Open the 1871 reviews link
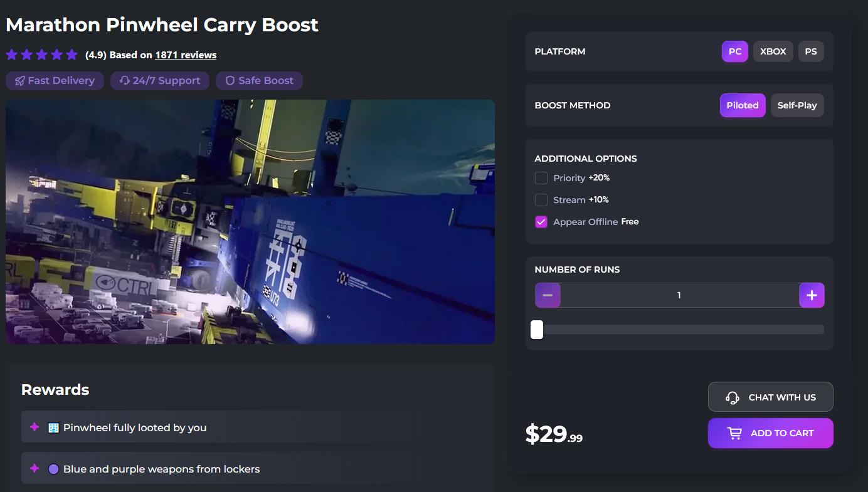The width and height of the screenshot is (868, 492). 186,55
